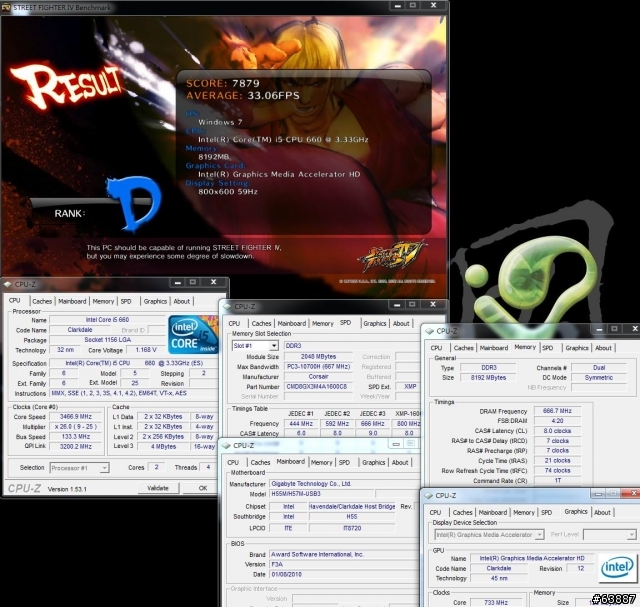
Task: Minimize the CPU-Z SPD window
Action: click(x=397, y=305)
